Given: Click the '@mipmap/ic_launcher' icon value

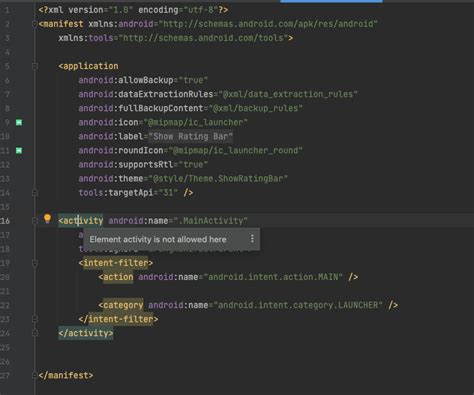Looking at the screenshot, I should [x=196, y=122].
